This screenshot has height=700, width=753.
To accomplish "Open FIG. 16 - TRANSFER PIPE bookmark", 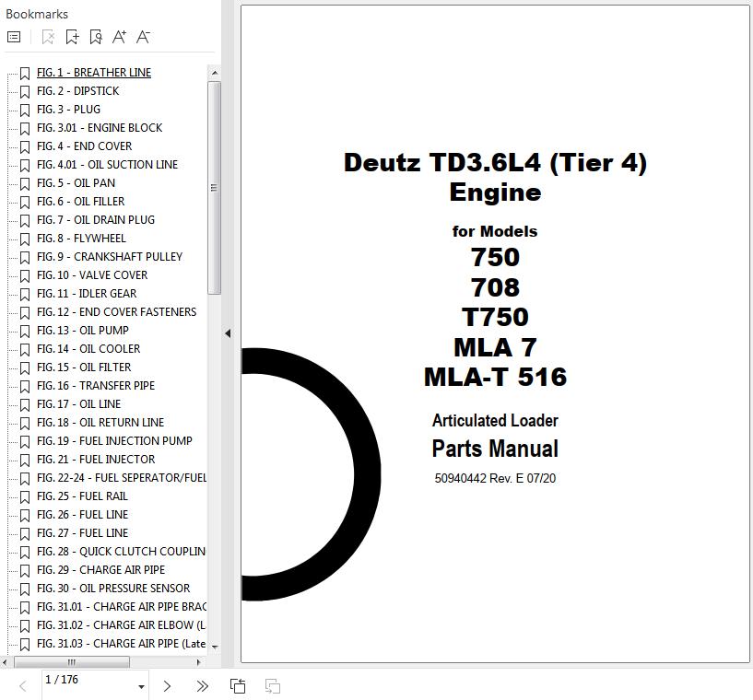I will (96, 386).
